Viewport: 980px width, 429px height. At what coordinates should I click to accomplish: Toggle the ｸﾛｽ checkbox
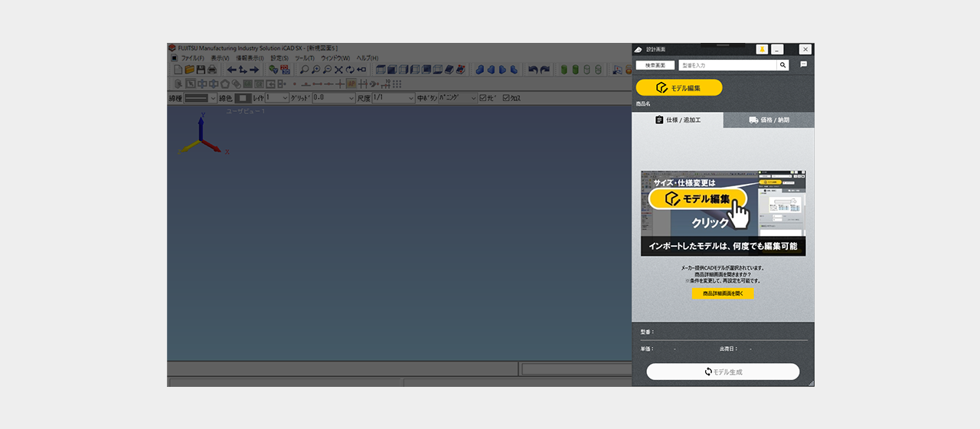(x=506, y=98)
